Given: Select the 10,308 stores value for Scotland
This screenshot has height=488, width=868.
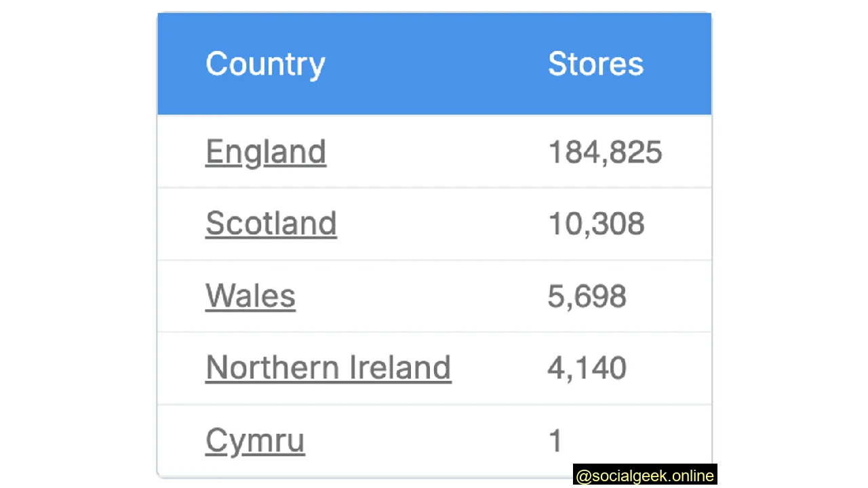Looking at the screenshot, I should coord(596,224).
